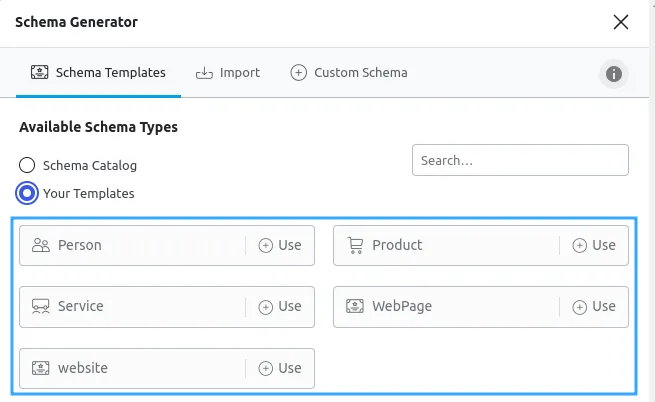Use the website schema template
655x402 pixels.
pyautogui.click(x=280, y=369)
